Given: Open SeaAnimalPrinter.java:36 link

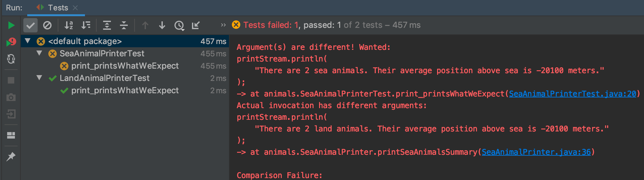Looking at the screenshot, I should pyautogui.click(x=536, y=152).
